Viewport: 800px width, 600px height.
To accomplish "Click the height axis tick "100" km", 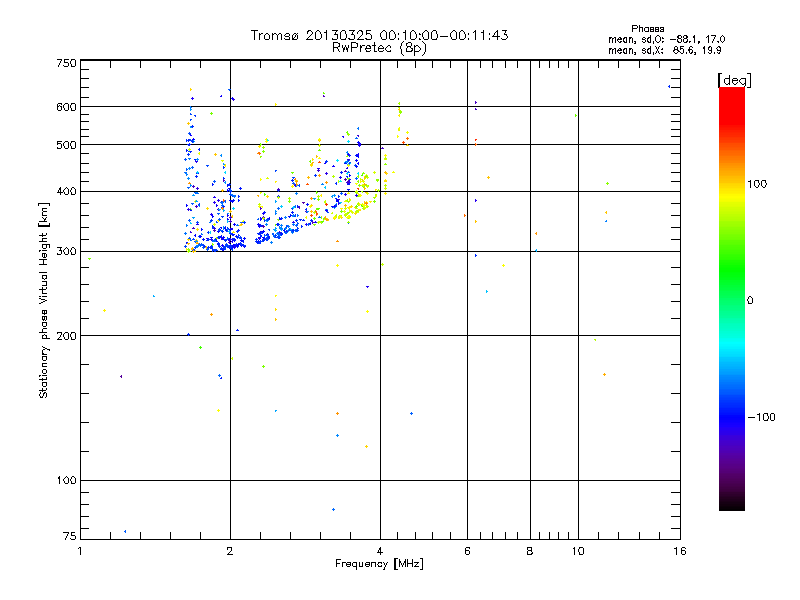I will click(x=67, y=480).
